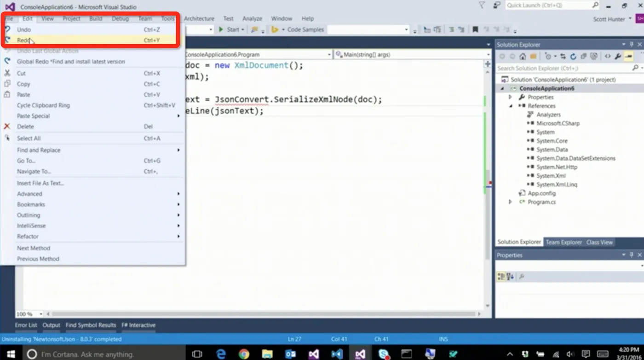
Task: Click Show All Files icon in Solution Explorer
Action: (594, 57)
